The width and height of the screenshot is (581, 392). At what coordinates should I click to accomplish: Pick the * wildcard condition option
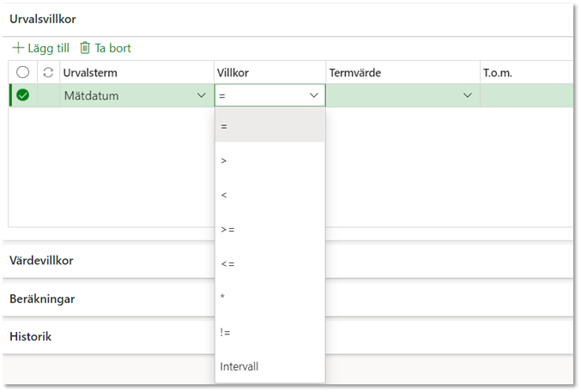tap(269, 298)
